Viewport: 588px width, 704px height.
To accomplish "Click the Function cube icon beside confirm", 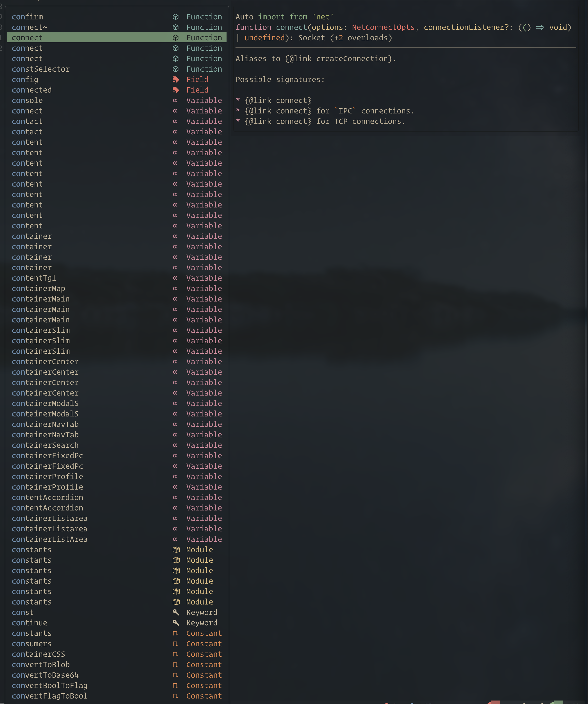I will (175, 17).
